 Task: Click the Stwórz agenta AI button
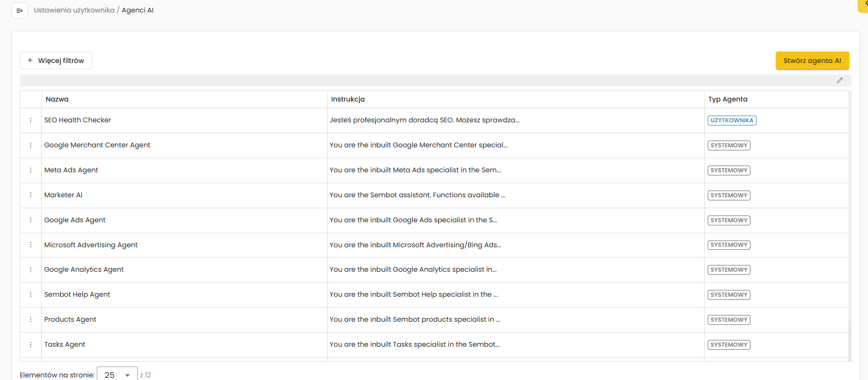(812, 60)
